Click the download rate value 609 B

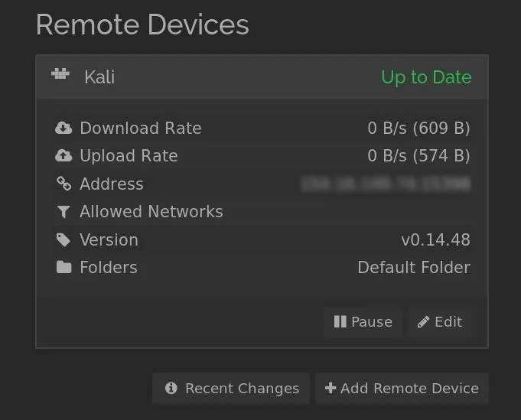tap(441, 128)
